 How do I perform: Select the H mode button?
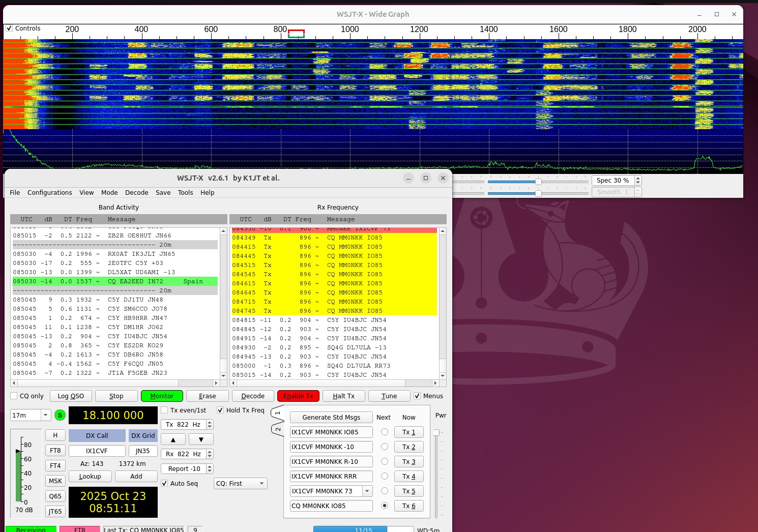pos(55,435)
